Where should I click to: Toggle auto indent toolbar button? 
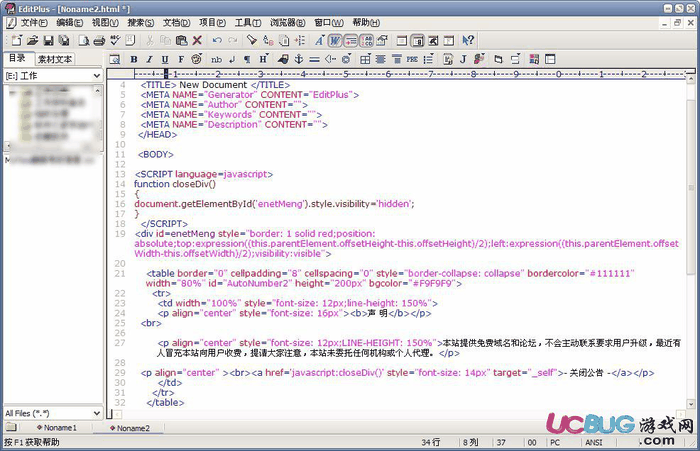[351, 41]
